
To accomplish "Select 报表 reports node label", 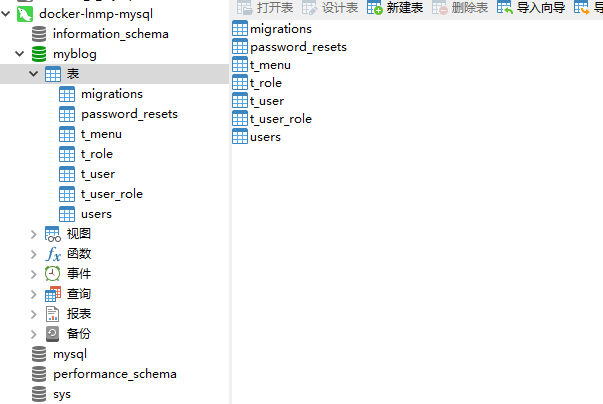I will [79, 314].
